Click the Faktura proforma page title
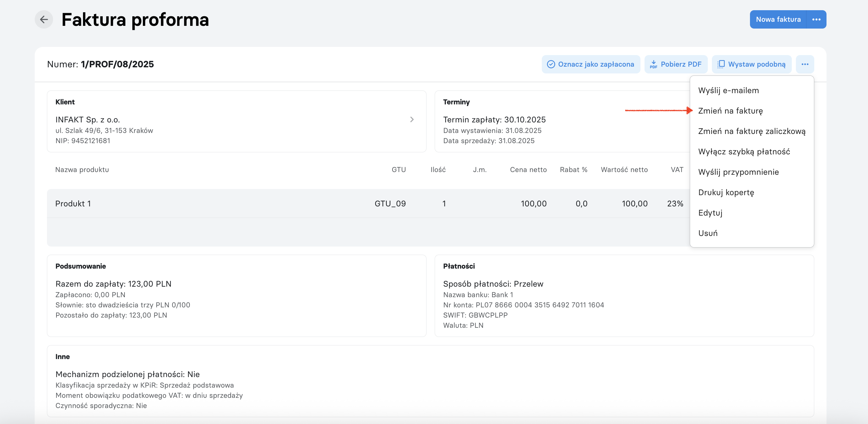The height and width of the screenshot is (424, 868). [135, 20]
